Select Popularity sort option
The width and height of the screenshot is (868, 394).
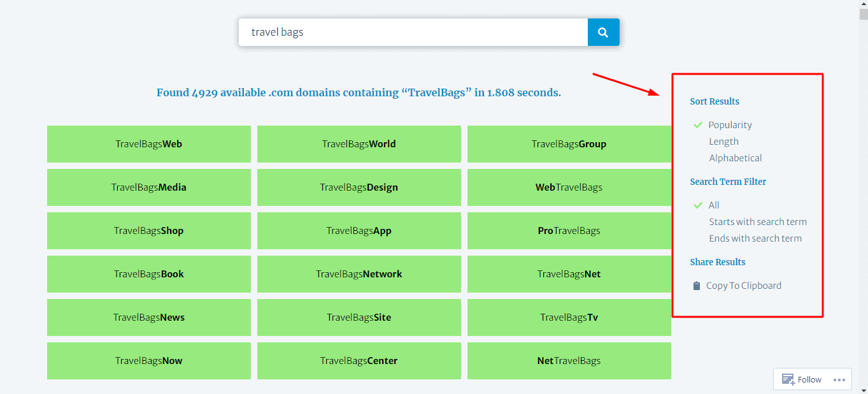click(x=730, y=125)
